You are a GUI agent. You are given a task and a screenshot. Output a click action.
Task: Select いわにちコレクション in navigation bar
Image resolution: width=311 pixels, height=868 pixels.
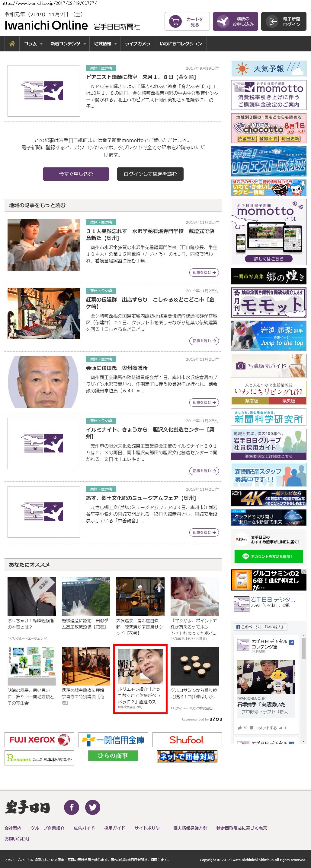[x=181, y=44]
